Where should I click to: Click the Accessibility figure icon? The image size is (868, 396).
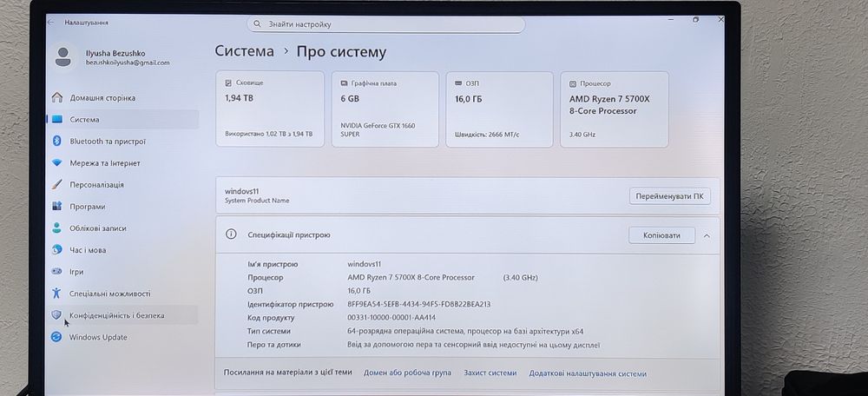(56, 293)
